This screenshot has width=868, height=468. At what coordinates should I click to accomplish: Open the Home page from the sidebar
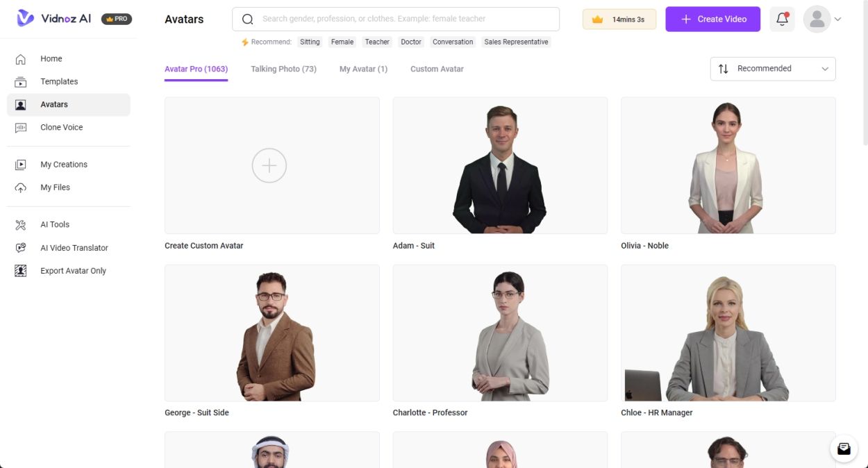pos(51,58)
